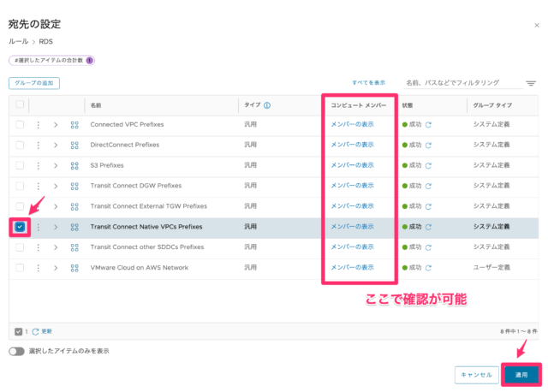Image resolution: width=548 pixels, height=392 pixels.
Task: Expand the Connected VPC Prefixes row
Action: coord(56,125)
